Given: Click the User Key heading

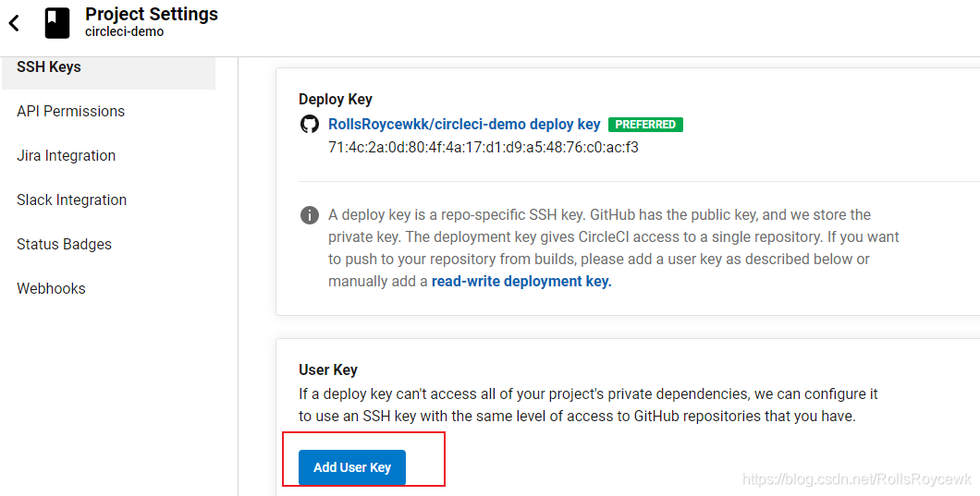Looking at the screenshot, I should (x=328, y=369).
